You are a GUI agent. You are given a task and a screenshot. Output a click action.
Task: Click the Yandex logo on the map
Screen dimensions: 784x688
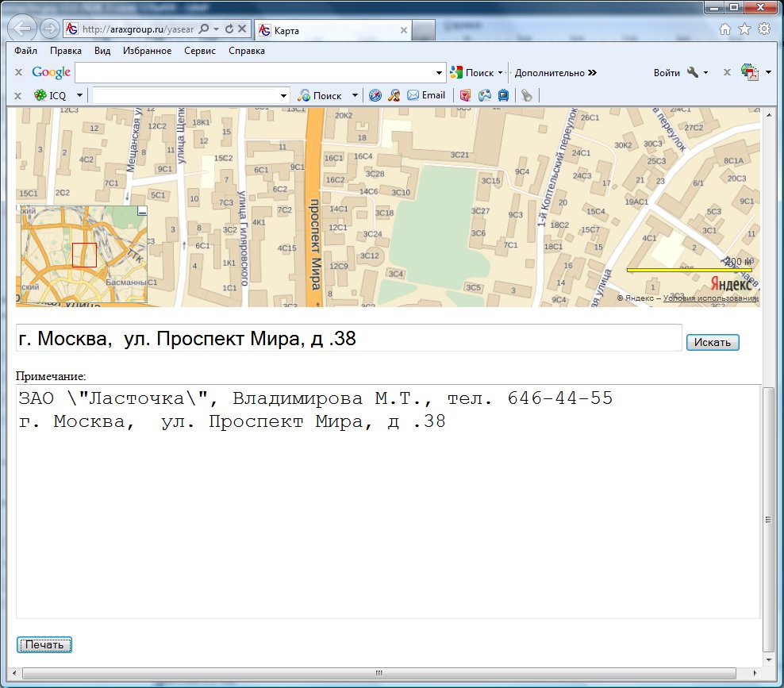(x=731, y=284)
